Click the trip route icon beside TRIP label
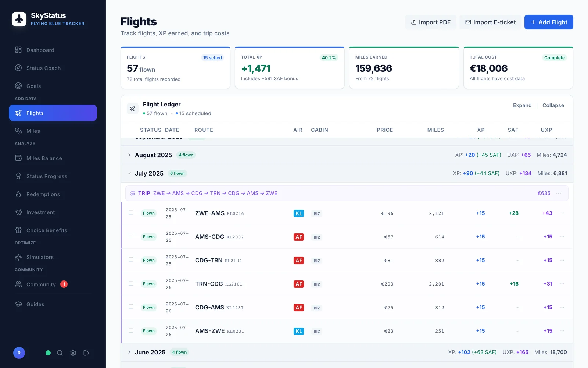This screenshot has height=368, width=588. pyautogui.click(x=133, y=193)
